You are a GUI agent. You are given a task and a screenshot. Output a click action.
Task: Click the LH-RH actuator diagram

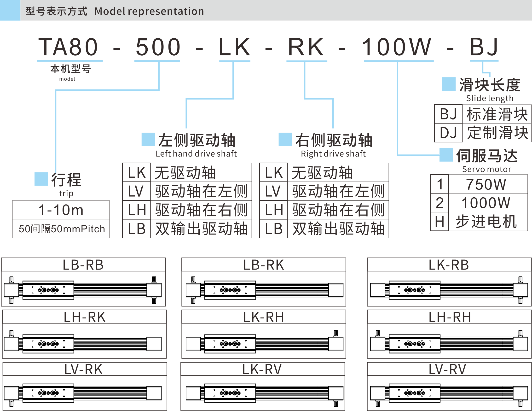pos(449,343)
